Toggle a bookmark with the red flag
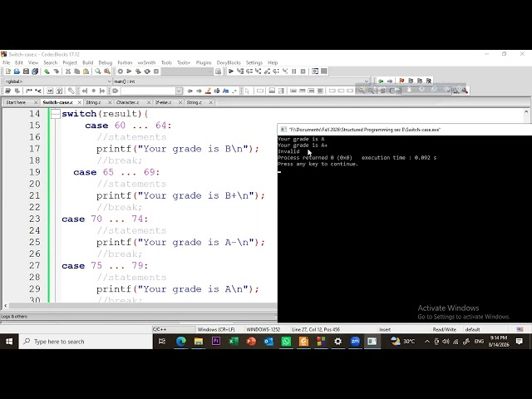532x399 pixels. tap(401, 81)
